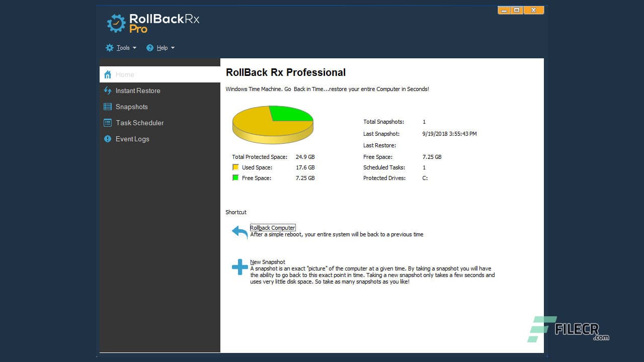Click the New Snapshot link
Viewport: 644px width, 362px height.
267,261
